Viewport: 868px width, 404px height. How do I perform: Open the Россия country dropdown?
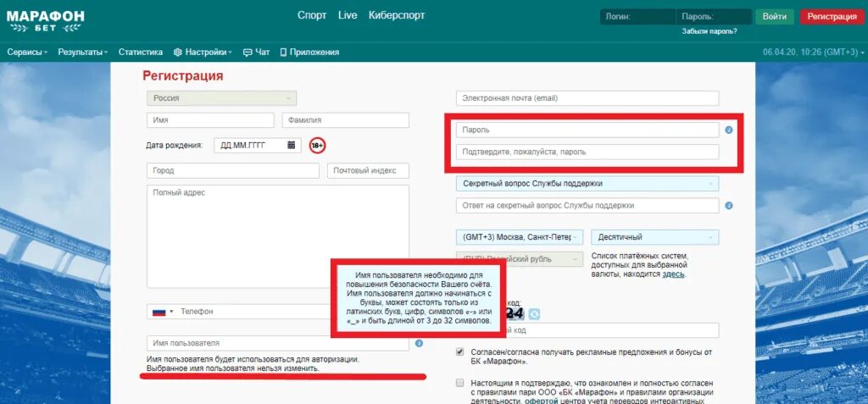pyautogui.click(x=221, y=98)
